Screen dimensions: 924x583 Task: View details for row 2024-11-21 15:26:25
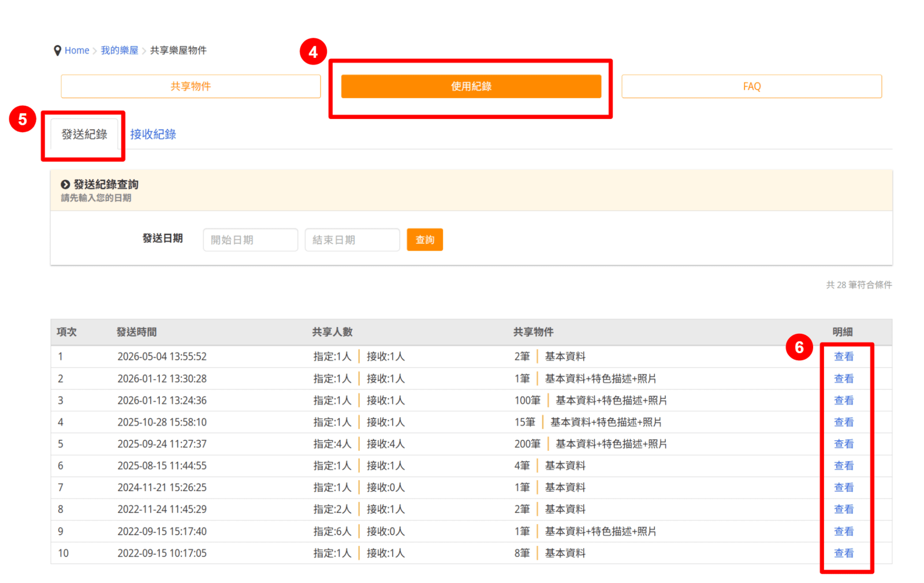coord(844,487)
